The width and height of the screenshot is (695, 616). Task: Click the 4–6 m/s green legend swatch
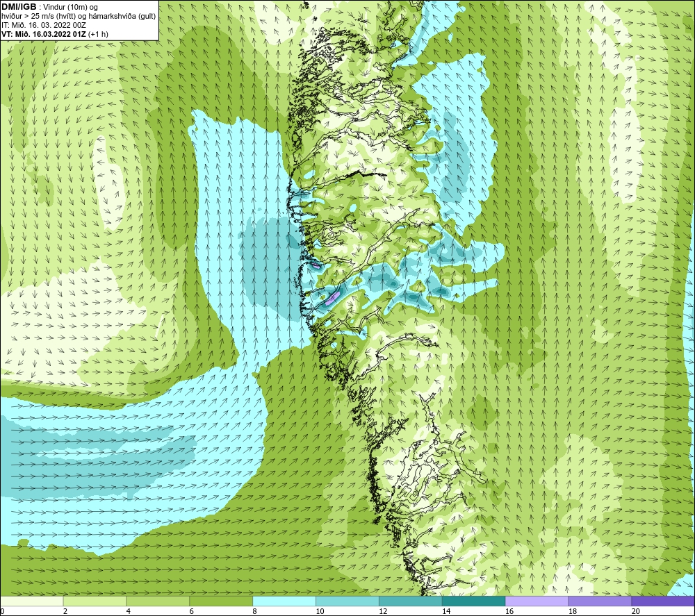158,601
